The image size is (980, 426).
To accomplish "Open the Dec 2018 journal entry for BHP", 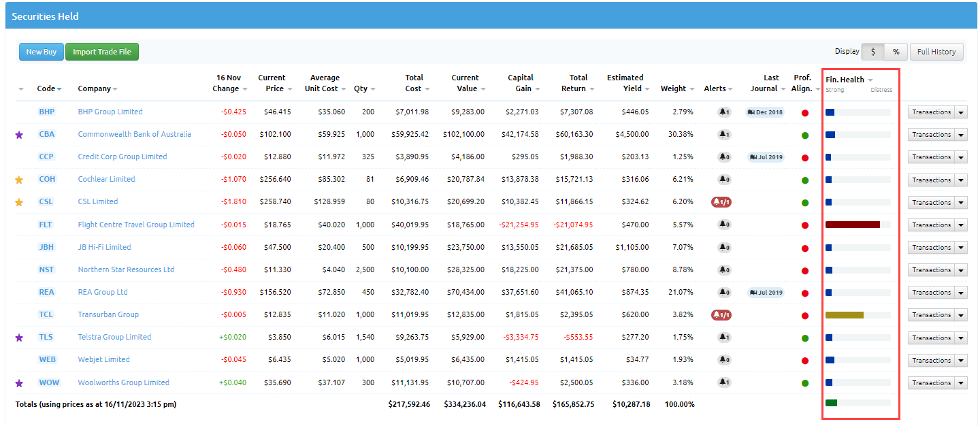I will click(765, 112).
